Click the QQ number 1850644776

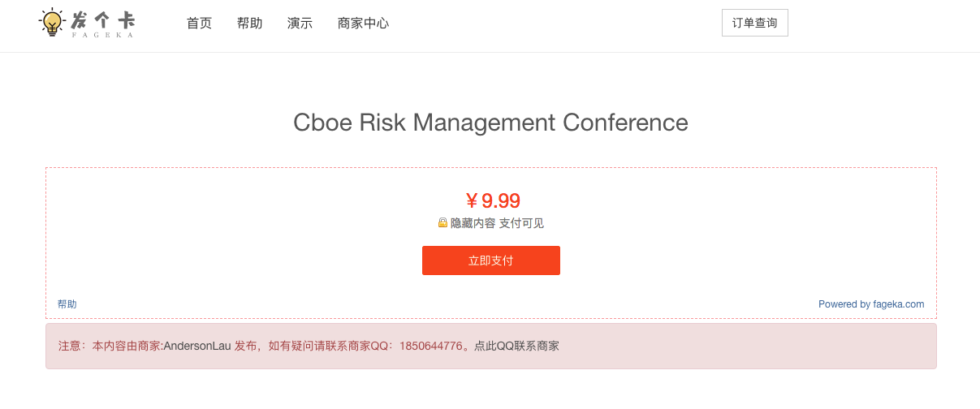click(430, 346)
